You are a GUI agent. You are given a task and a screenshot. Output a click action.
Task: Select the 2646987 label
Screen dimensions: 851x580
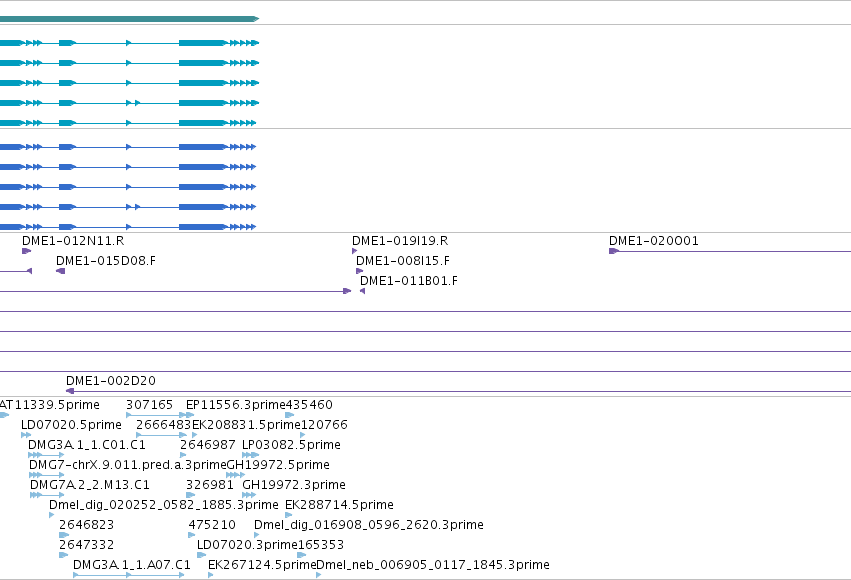point(207,445)
